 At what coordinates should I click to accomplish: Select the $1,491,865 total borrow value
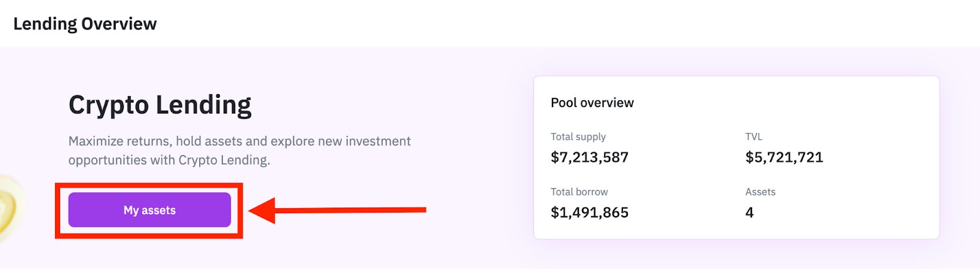point(589,213)
